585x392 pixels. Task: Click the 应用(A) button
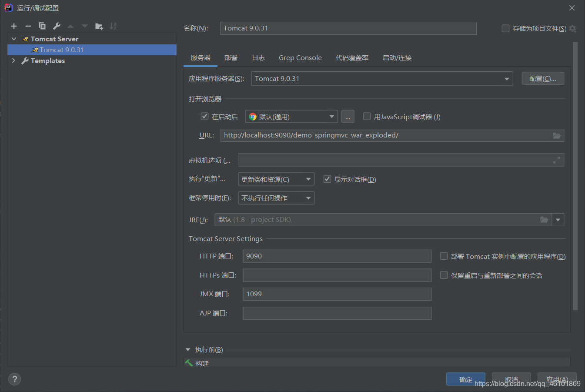(557, 379)
